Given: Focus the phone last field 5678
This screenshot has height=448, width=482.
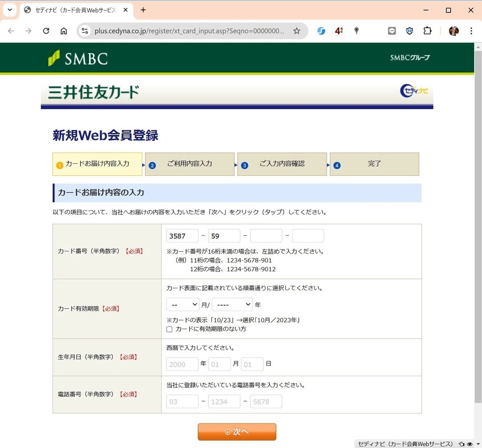Looking at the screenshot, I should (x=266, y=401).
